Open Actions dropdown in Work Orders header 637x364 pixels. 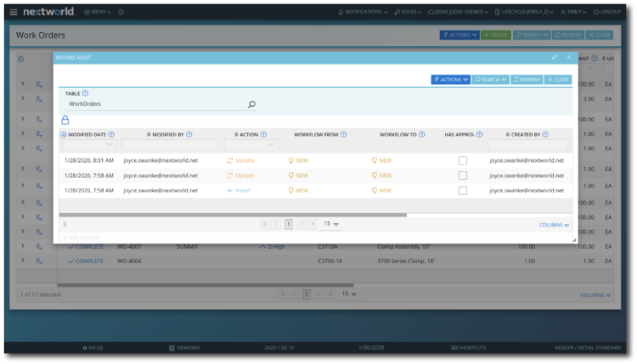coord(460,35)
